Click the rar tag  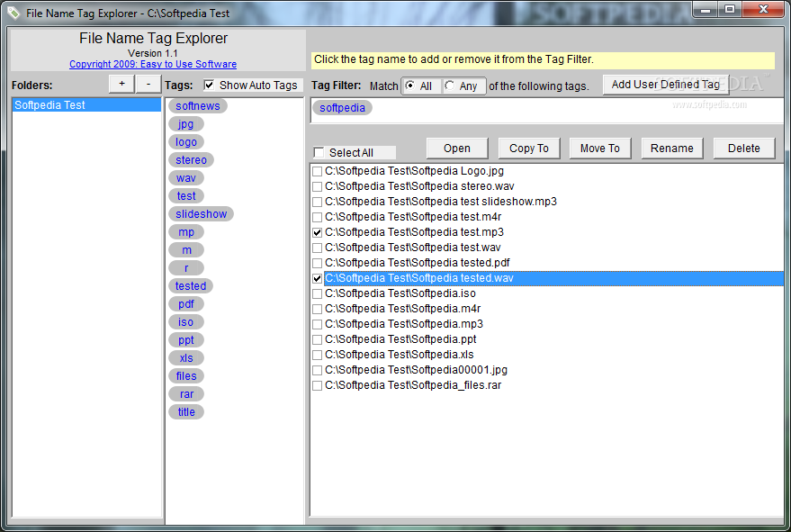[x=186, y=394]
